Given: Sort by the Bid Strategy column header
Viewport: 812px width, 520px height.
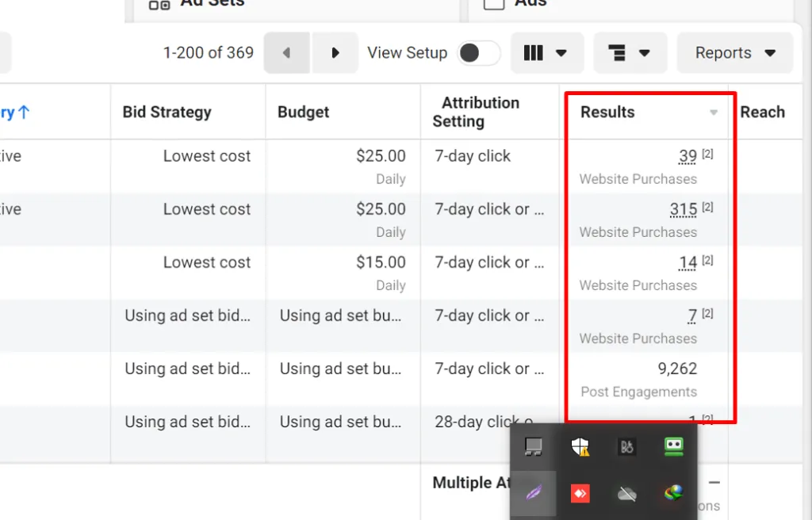Looking at the screenshot, I should coord(167,112).
